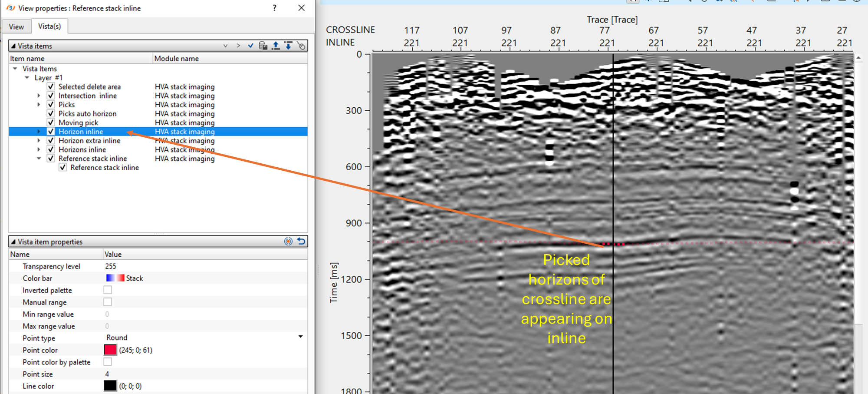Expand the Horizon extra inline item
The height and width of the screenshot is (394, 868).
39,141
